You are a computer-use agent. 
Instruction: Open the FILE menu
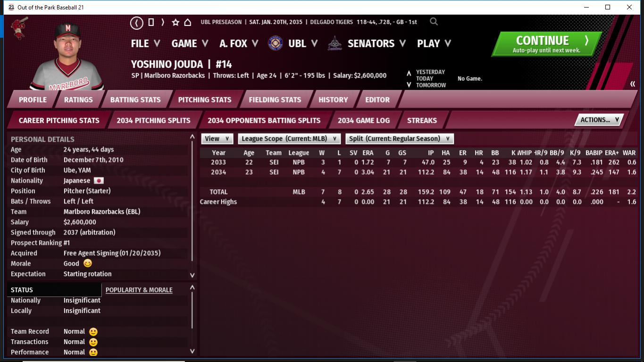[145, 43]
